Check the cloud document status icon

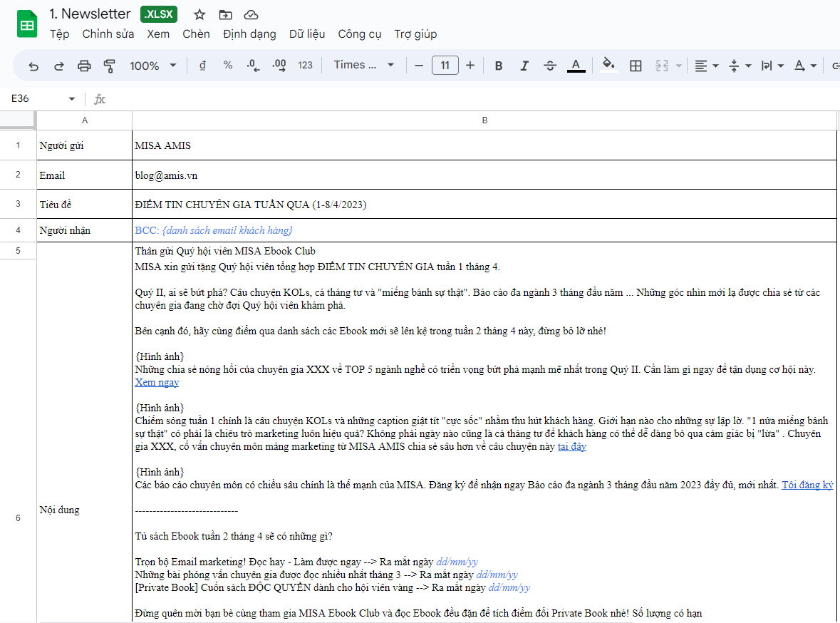click(251, 14)
